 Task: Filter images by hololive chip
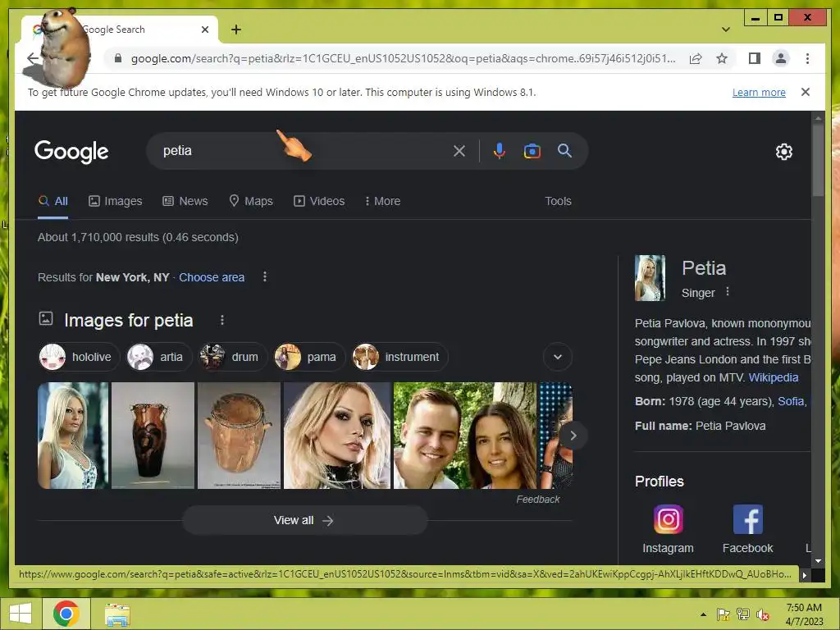pos(80,357)
